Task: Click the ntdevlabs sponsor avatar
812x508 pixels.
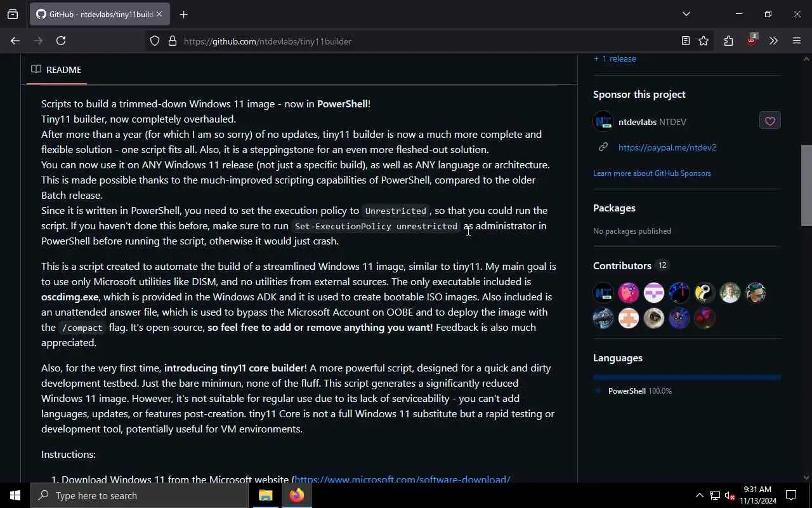Action: (603, 121)
